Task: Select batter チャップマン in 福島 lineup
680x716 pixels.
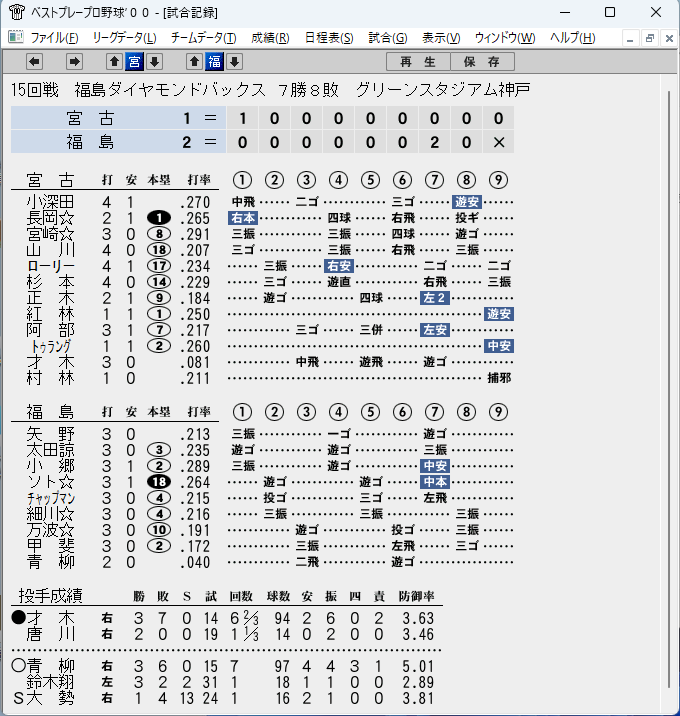Action: 51,498
